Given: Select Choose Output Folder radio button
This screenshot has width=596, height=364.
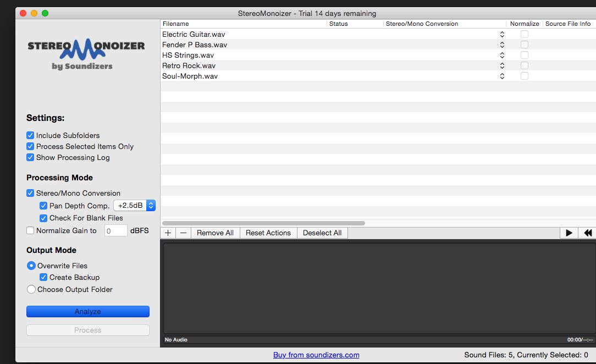Looking at the screenshot, I should coord(31,289).
